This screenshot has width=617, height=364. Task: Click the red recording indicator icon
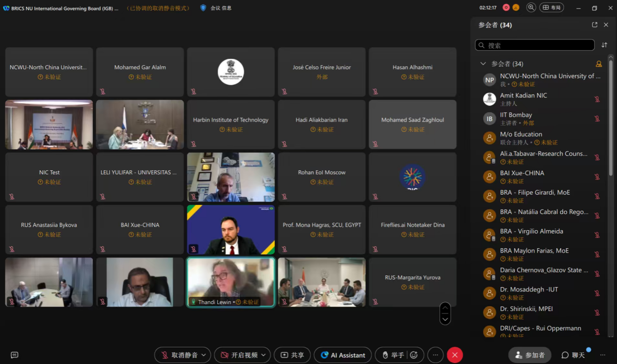506,7
